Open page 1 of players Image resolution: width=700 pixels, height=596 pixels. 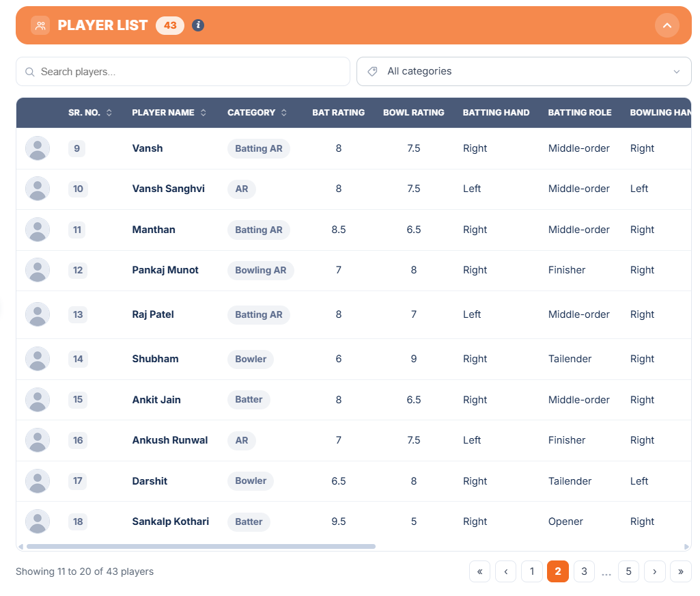pyautogui.click(x=532, y=571)
